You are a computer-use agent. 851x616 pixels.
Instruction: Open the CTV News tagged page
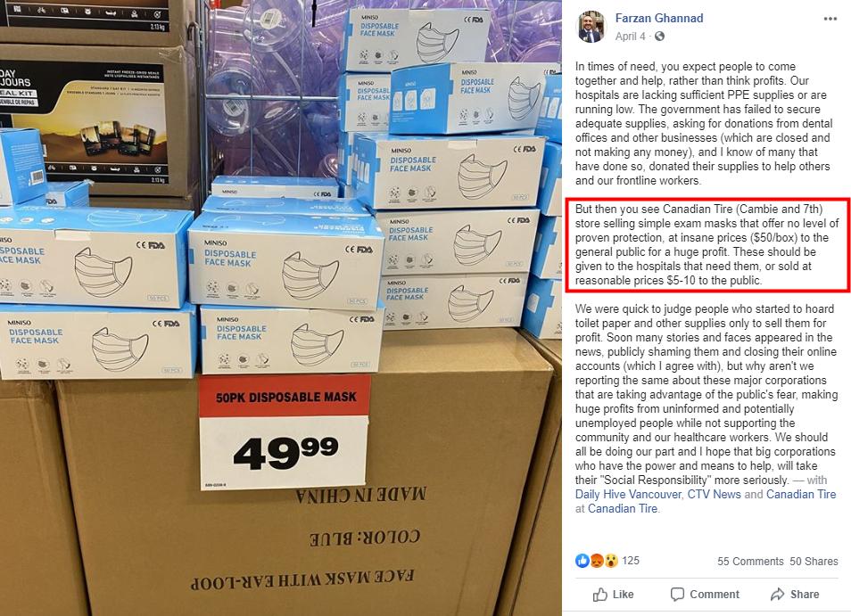[714, 495]
